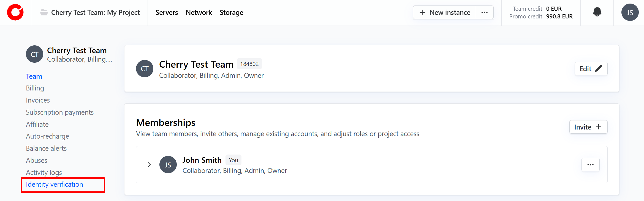Image resolution: width=644 pixels, height=201 pixels.
Task: Open the Servers menu
Action: click(x=167, y=13)
